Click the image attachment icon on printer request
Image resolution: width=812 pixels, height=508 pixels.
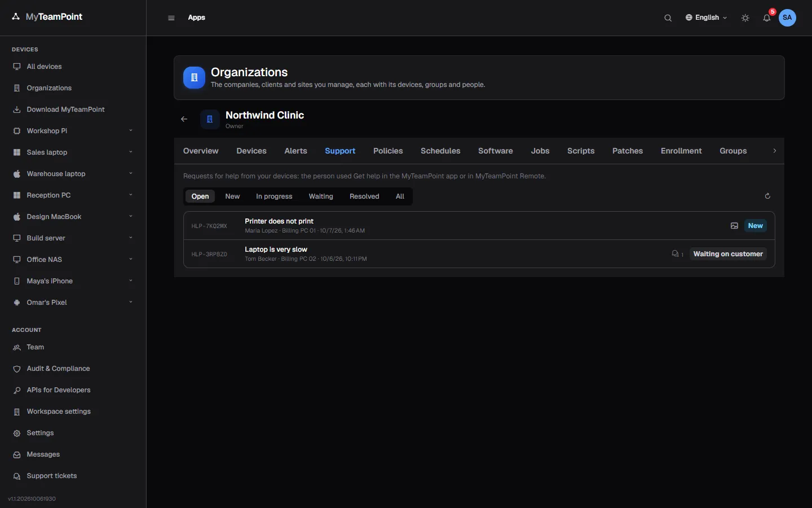click(x=734, y=226)
